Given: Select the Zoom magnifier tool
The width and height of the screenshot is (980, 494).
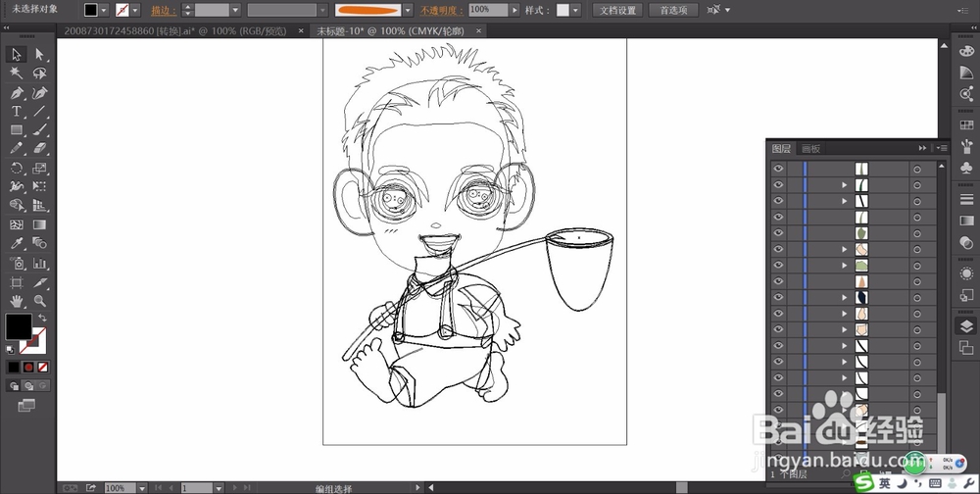Looking at the screenshot, I should 39,301.
